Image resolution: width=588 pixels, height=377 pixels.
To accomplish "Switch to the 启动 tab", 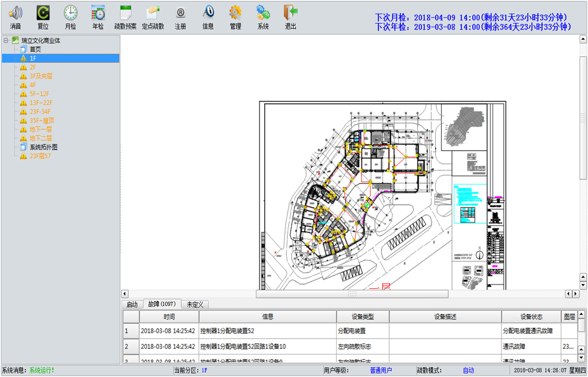I will (132, 304).
